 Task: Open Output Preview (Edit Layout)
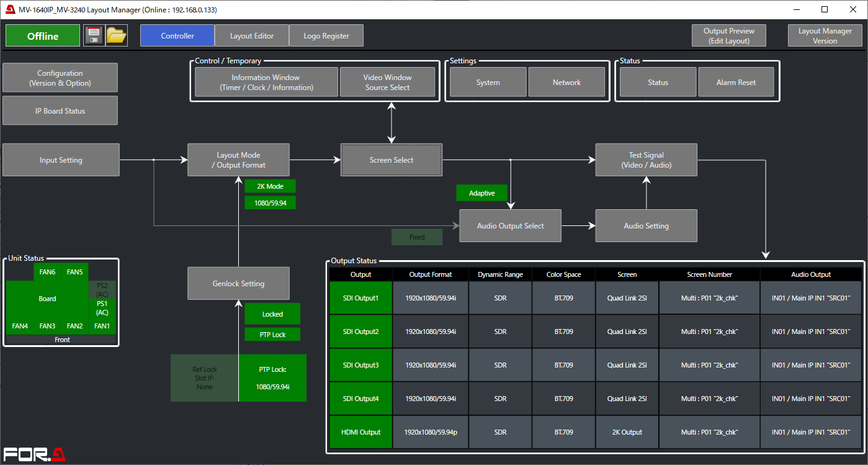729,36
